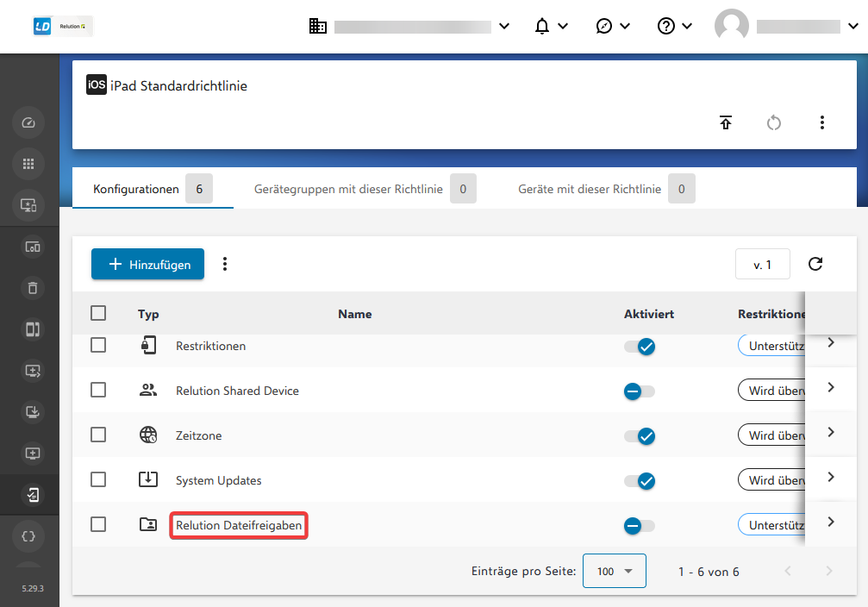The height and width of the screenshot is (607, 868).
Task: Sort by the Aktiviert column header
Action: (x=649, y=314)
